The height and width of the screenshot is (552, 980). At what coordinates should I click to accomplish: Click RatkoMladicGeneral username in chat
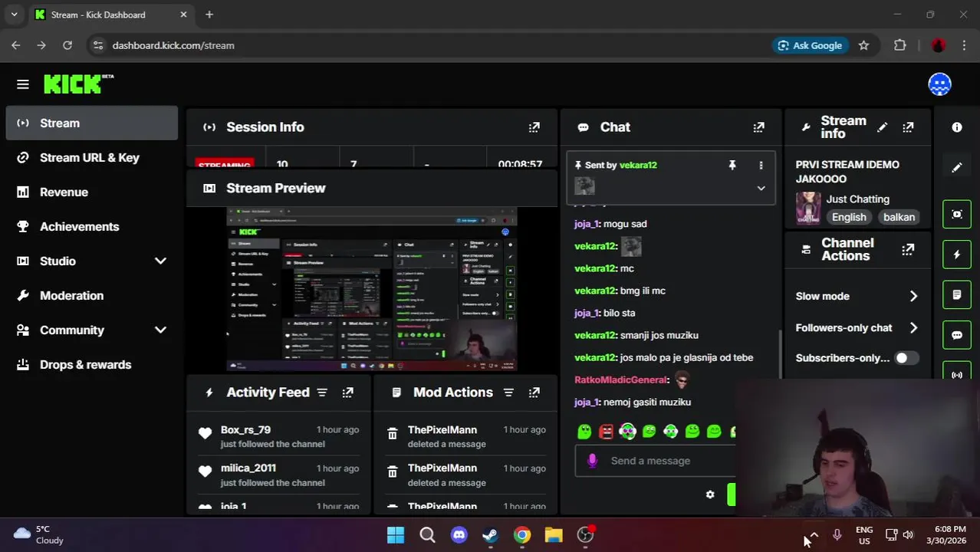(620, 379)
